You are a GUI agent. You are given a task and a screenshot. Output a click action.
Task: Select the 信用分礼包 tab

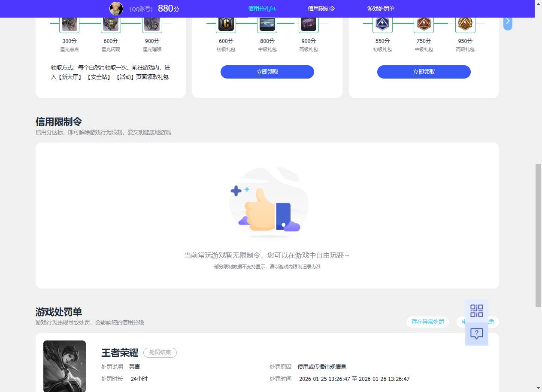pyautogui.click(x=262, y=8)
